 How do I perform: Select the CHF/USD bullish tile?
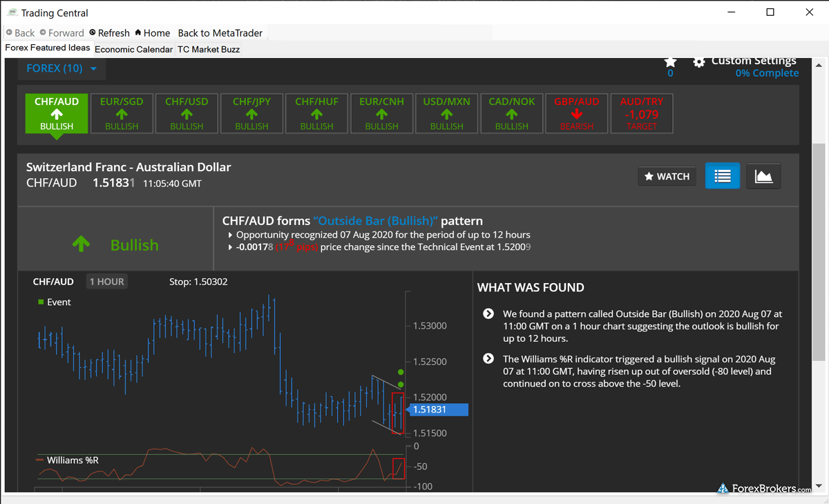[x=187, y=113]
